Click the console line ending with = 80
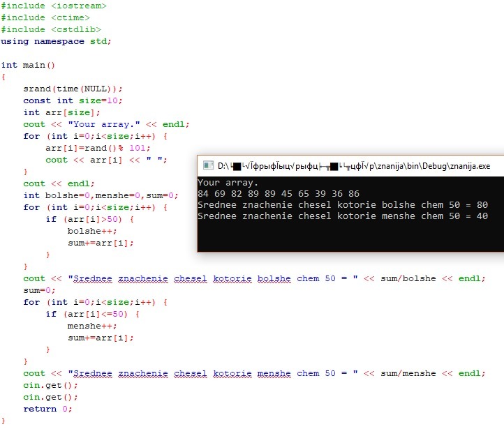 pyautogui.click(x=342, y=204)
